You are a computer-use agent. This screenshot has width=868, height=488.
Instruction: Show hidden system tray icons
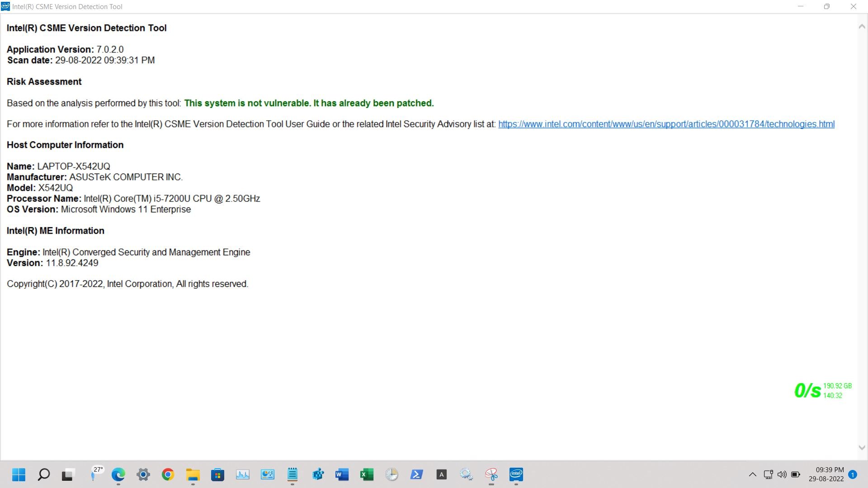[x=753, y=474]
